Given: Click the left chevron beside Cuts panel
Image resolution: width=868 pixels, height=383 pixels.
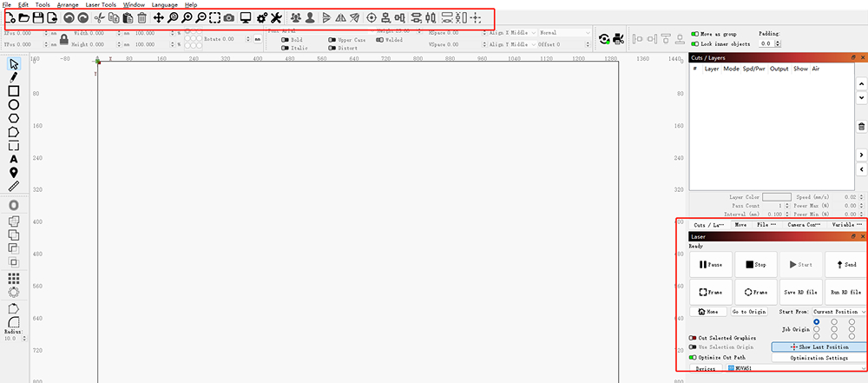Looking at the screenshot, I should click(x=861, y=168).
